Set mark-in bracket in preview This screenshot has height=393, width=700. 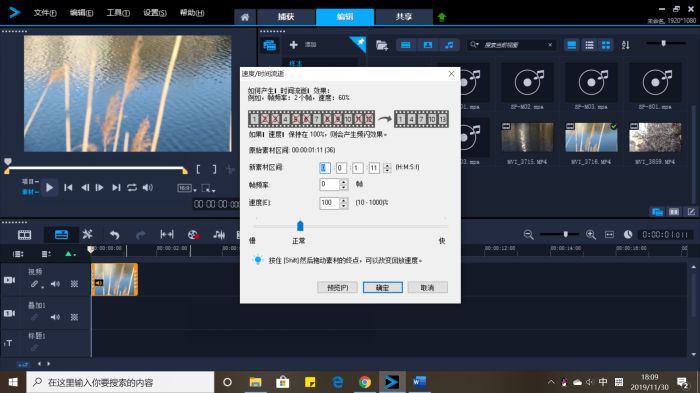[x=198, y=169]
